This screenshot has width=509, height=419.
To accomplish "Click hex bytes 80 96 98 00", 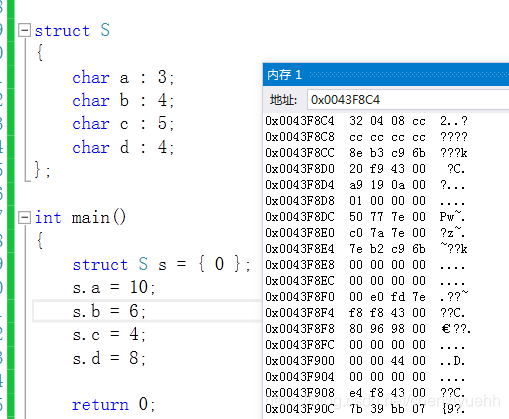I will (x=387, y=329).
